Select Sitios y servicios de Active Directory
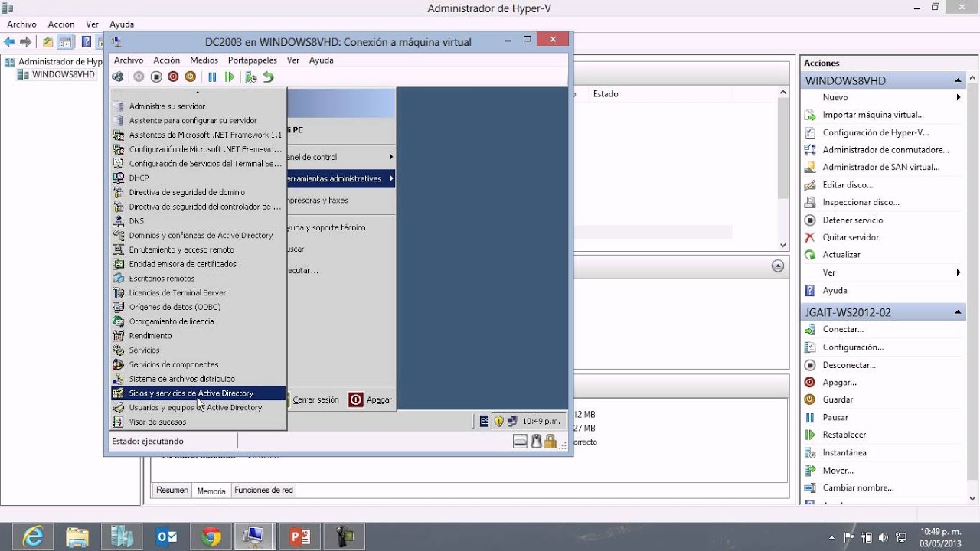 tap(198, 393)
